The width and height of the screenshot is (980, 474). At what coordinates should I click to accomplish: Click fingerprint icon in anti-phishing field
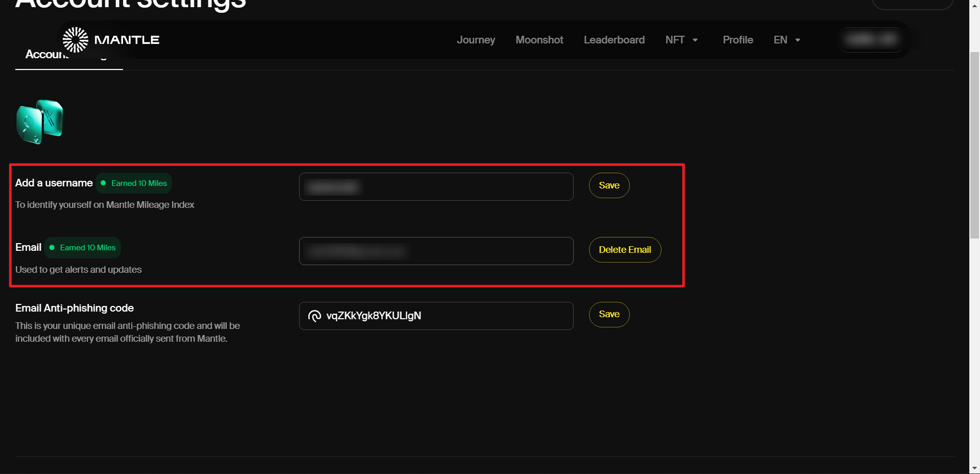click(314, 316)
